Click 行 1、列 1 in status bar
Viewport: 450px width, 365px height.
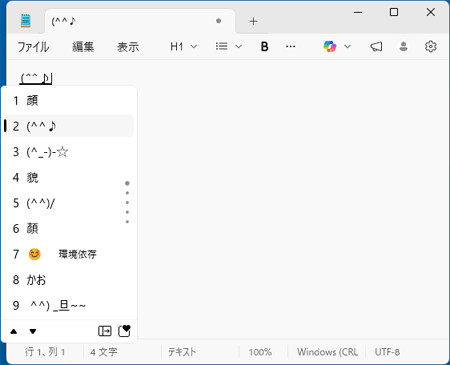pyautogui.click(x=45, y=352)
